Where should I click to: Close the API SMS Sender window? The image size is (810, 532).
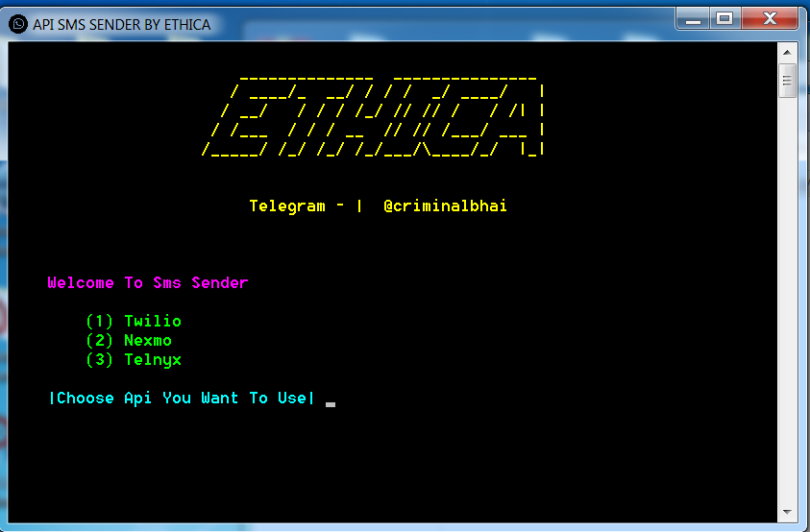pyautogui.click(x=770, y=18)
